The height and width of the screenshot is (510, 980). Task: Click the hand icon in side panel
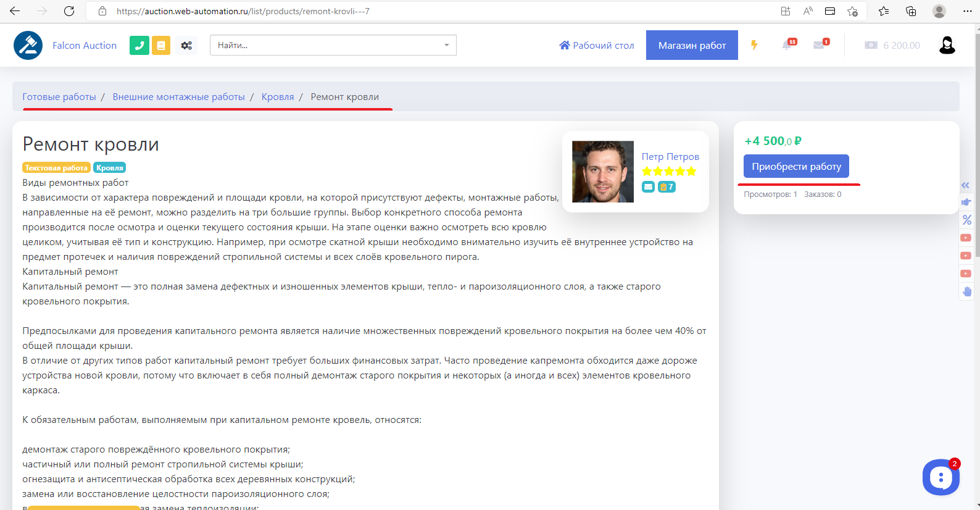click(966, 291)
